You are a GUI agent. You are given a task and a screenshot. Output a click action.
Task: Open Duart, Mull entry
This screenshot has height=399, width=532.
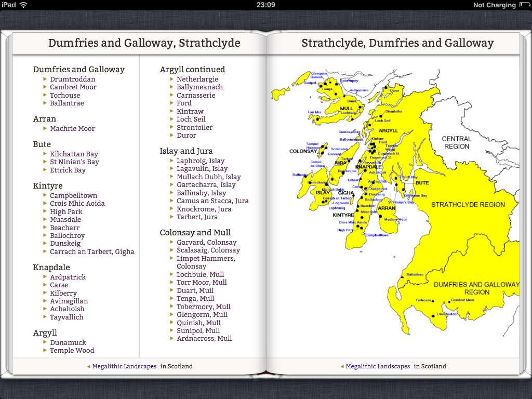click(x=195, y=291)
